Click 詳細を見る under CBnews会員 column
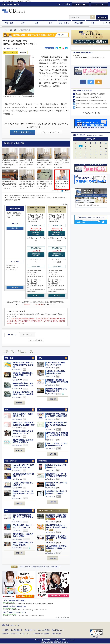This screenshot has width=110, height=644. click(x=15, y=288)
